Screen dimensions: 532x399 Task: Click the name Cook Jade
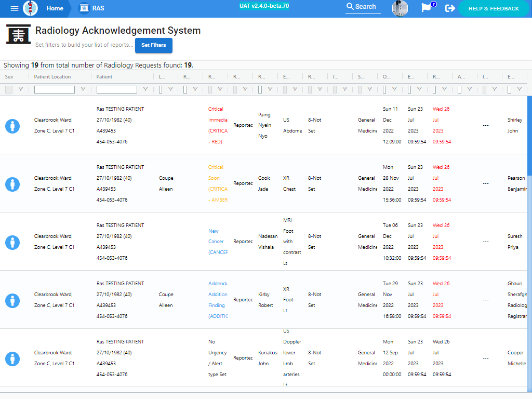[x=264, y=183]
